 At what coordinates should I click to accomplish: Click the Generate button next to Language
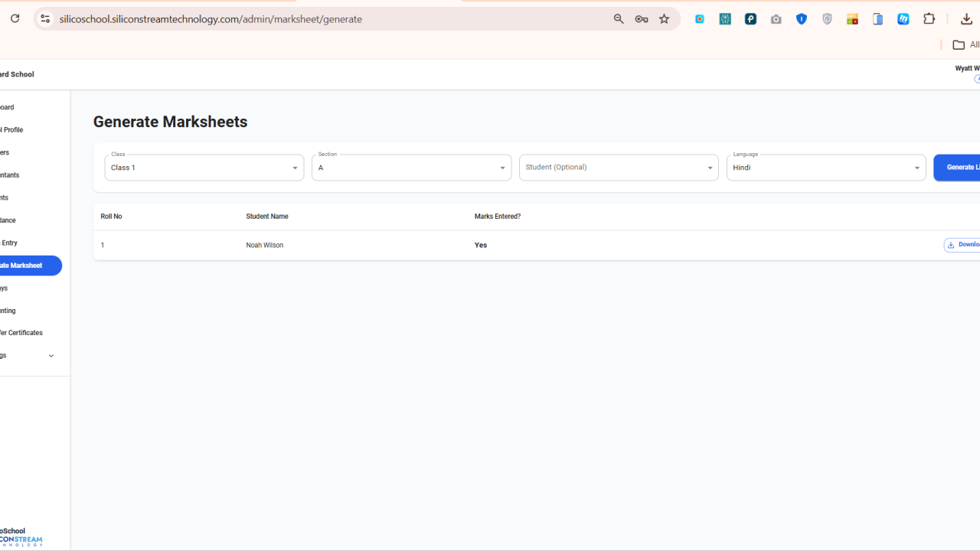click(957, 168)
